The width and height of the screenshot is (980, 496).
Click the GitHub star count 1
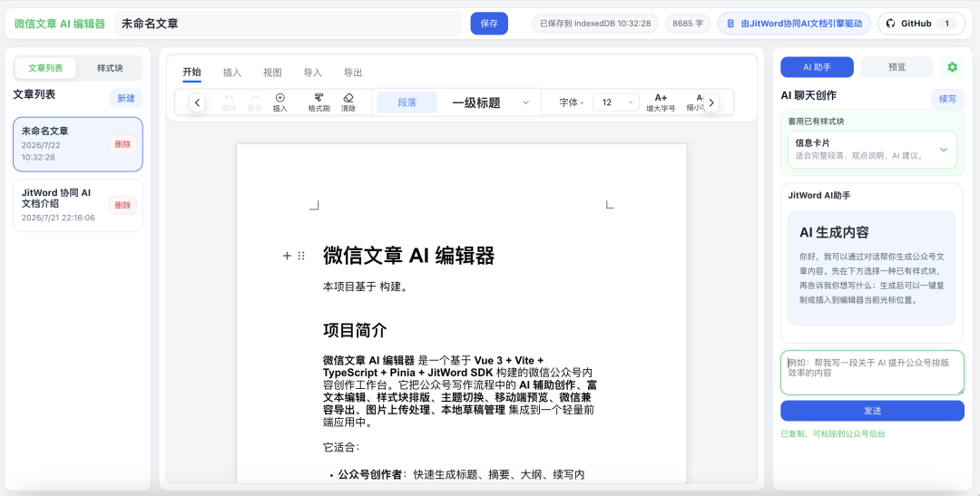tap(946, 24)
